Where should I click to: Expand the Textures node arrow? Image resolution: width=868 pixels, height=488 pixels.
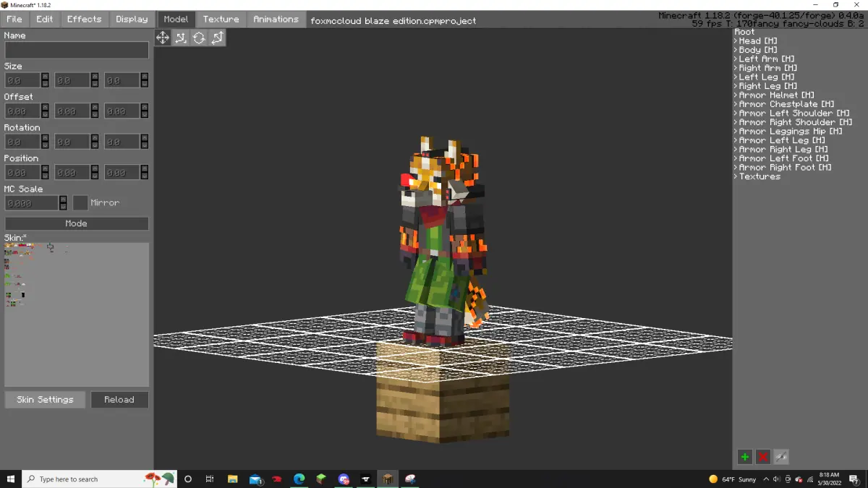pyautogui.click(x=736, y=176)
